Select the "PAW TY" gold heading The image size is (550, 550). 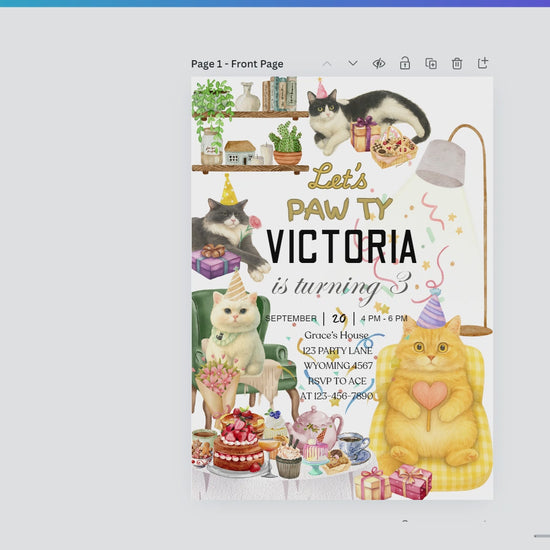[x=339, y=209]
